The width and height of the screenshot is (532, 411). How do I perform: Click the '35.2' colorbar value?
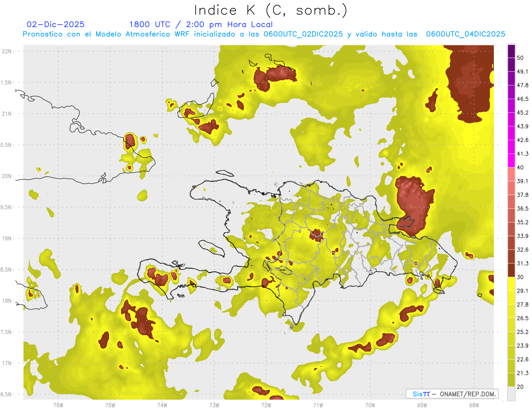click(x=523, y=222)
